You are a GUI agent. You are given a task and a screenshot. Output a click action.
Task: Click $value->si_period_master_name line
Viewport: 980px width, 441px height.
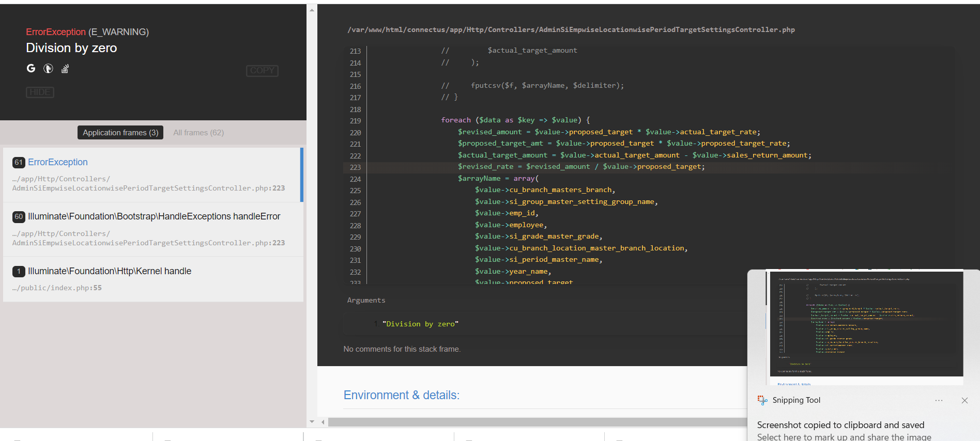539,260
